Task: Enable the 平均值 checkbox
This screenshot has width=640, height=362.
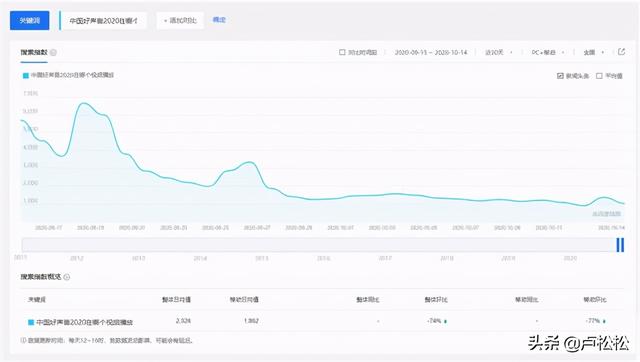Action: [599, 76]
